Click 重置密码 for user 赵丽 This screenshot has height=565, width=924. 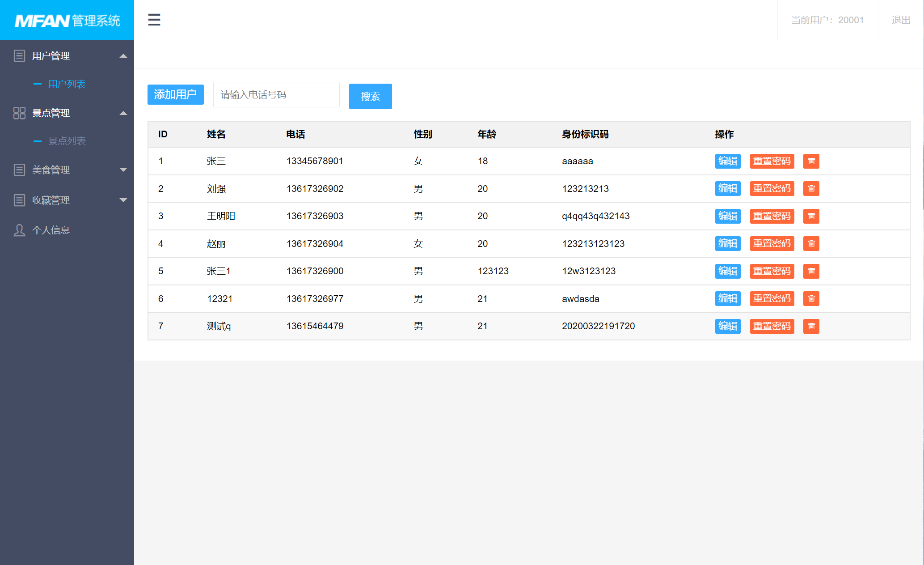[x=772, y=243]
